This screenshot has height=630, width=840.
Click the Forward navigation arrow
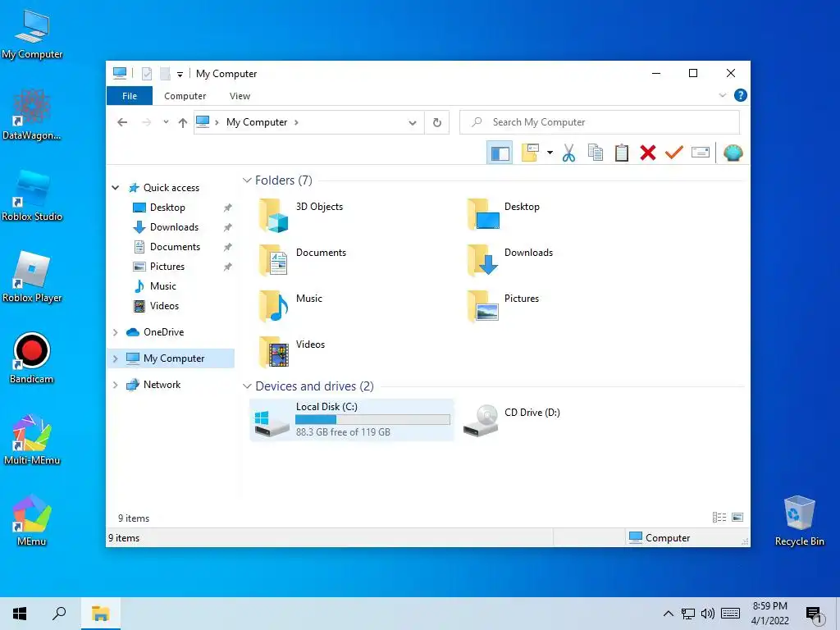pyautogui.click(x=146, y=122)
